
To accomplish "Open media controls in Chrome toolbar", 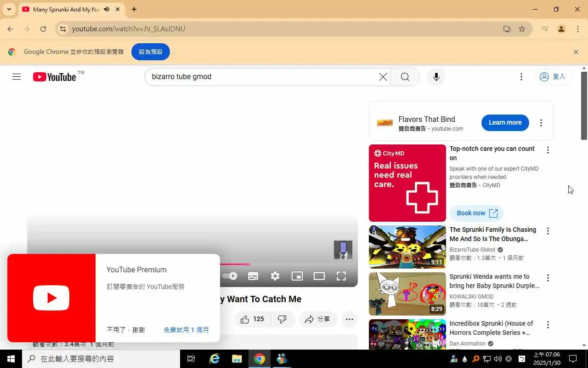I will tap(545, 29).
